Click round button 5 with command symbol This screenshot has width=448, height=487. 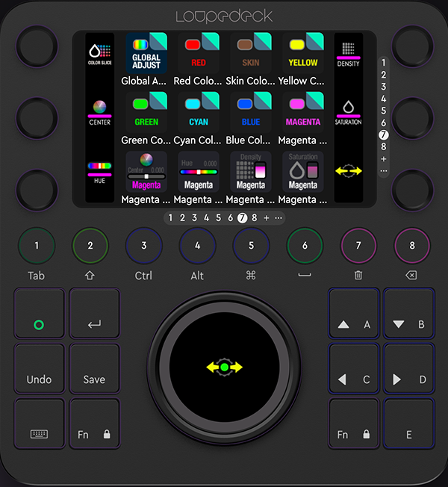coord(251,245)
